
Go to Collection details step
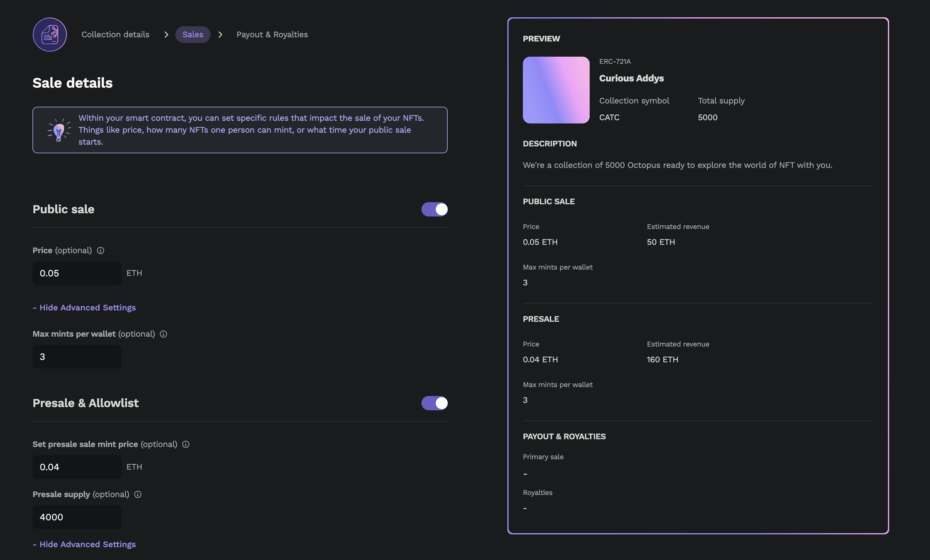[x=115, y=34]
